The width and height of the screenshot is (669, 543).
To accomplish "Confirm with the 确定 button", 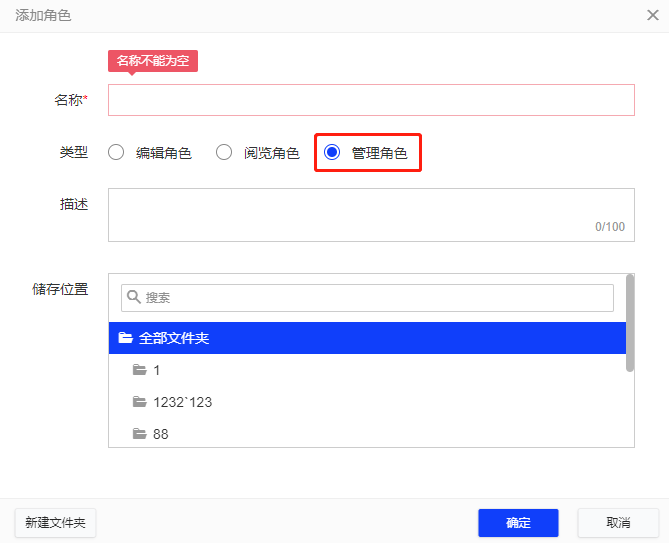I will click(518, 523).
